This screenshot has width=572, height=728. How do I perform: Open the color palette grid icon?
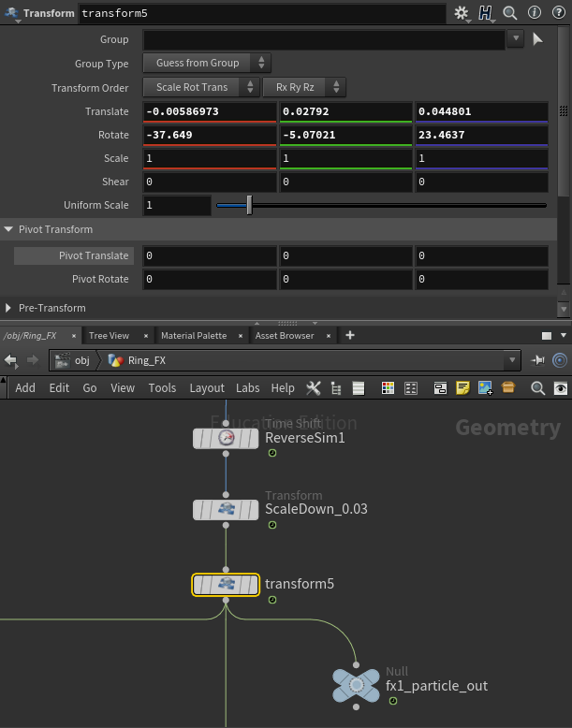coord(388,388)
